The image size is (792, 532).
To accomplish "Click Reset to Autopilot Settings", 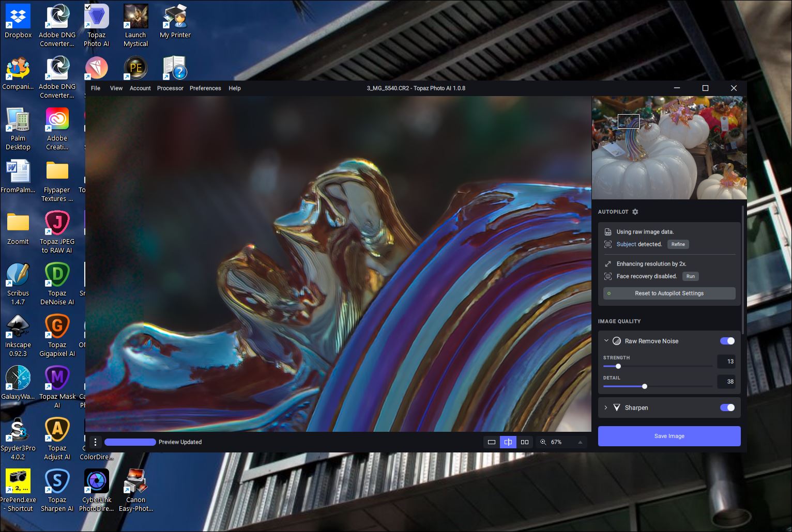I will pos(669,293).
